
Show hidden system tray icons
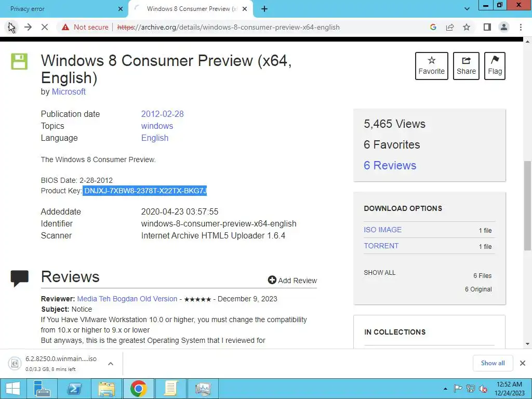point(445,389)
